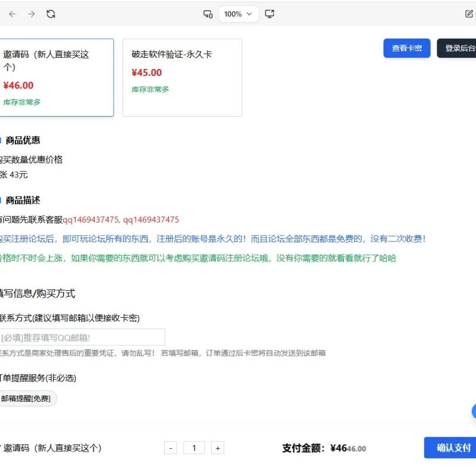Click the 登录后台 button
This screenshot has width=476, height=476.
[x=457, y=48]
